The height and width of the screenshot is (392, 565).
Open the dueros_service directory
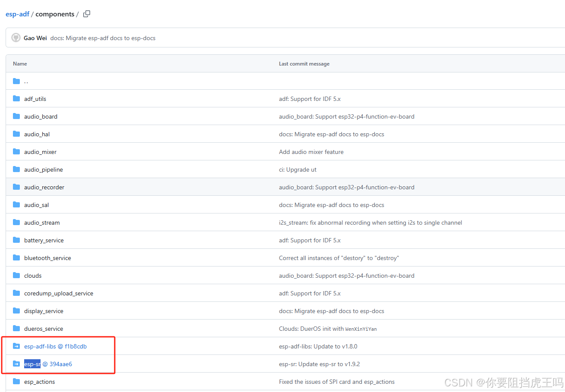click(x=44, y=329)
